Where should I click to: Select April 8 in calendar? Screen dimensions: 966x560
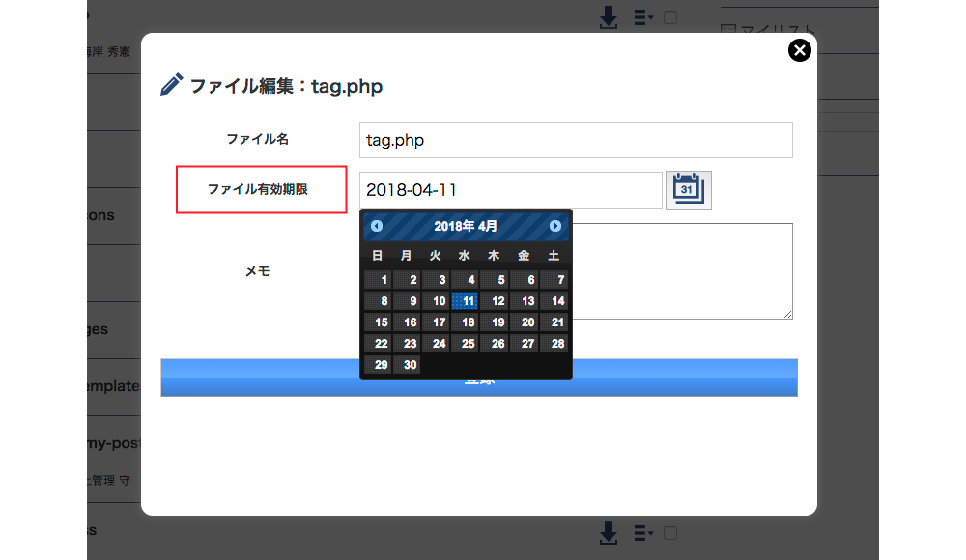click(378, 300)
